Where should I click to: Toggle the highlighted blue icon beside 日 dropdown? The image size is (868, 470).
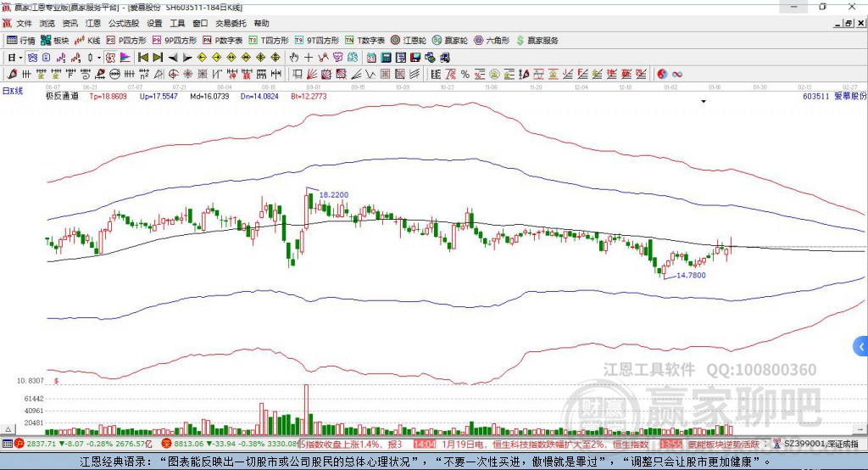(x=32, y=58)
